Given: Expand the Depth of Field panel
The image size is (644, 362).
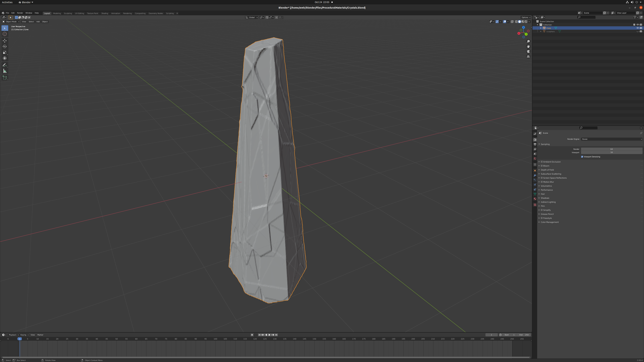Looking at the screenshot, I should tap(547, 170).
